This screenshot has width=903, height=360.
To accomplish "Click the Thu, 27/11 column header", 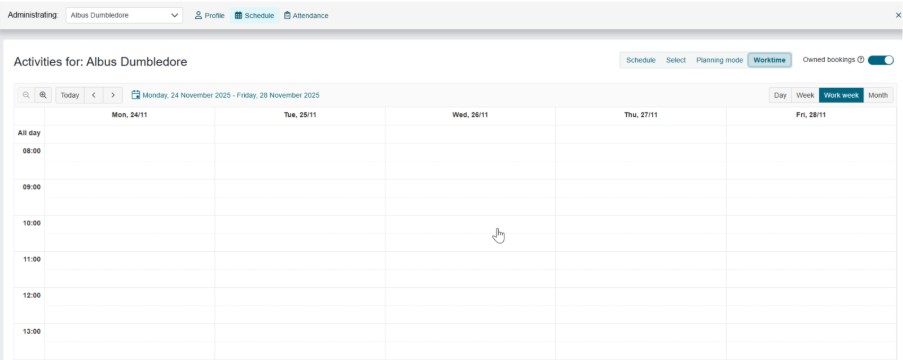I will coord(641,115).
